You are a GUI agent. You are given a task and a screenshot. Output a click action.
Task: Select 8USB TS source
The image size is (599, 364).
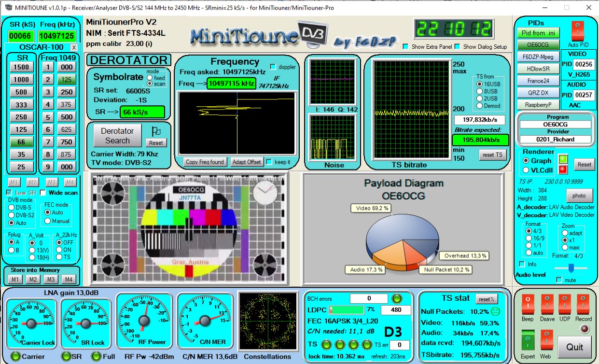click(480, 91)
